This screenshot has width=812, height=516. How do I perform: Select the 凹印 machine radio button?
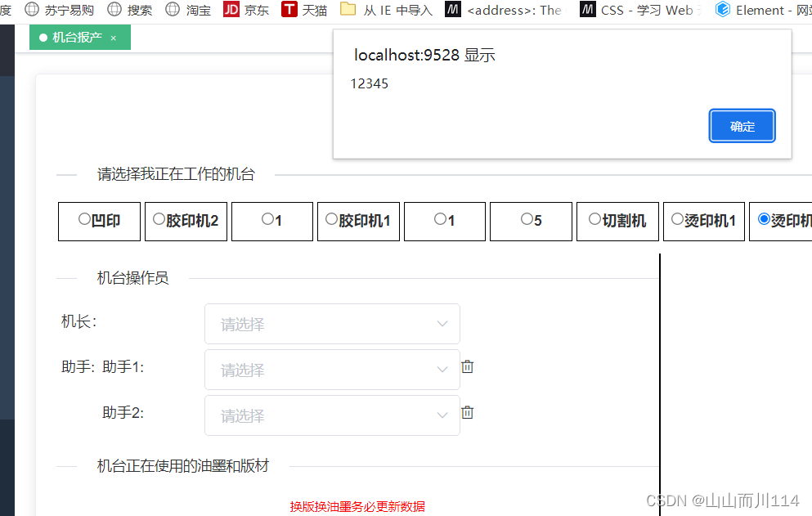(x=84, y=218)
